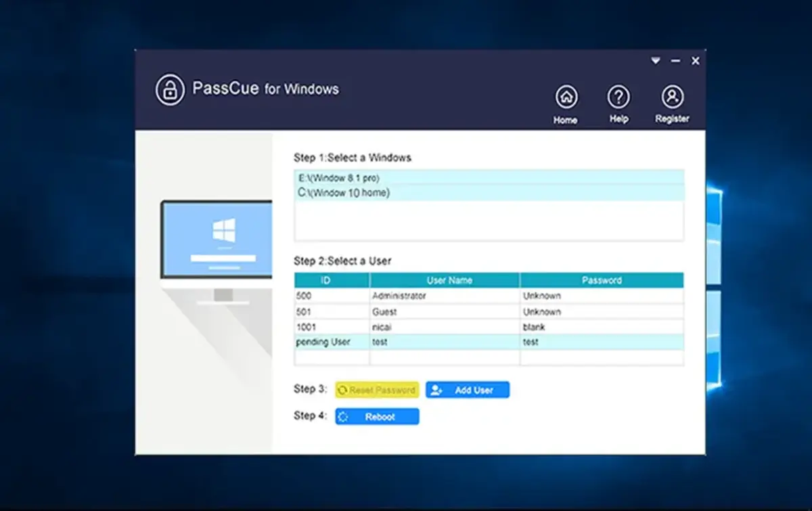Select the Administrator user row
This screenshot has width=812, height=511.
[489, 296]
